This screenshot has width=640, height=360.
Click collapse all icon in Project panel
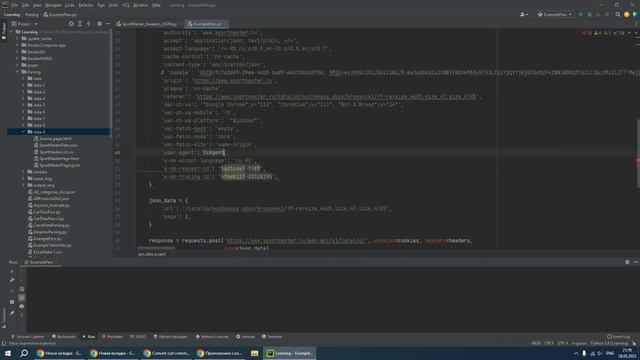pos(89,24)
